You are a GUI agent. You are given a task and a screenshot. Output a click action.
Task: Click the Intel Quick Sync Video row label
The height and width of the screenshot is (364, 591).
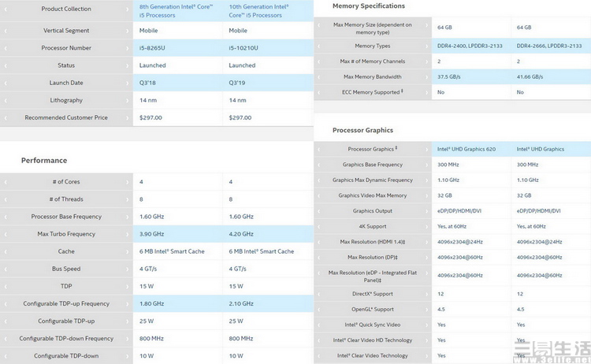(373, 325)
